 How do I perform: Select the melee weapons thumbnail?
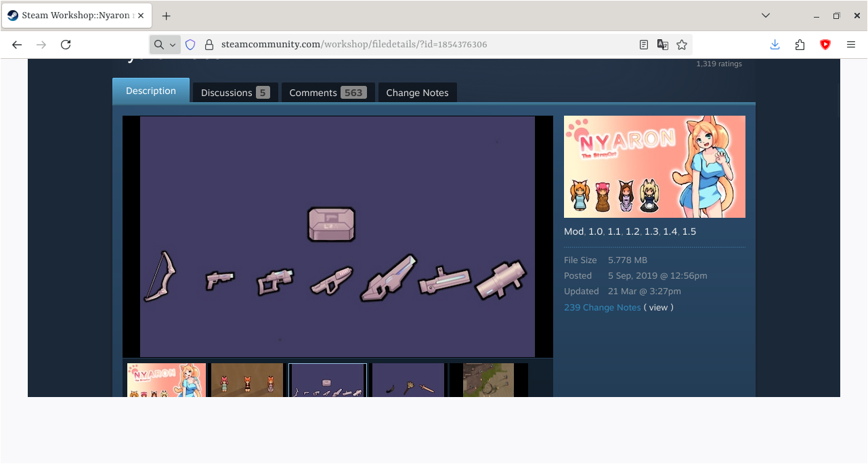click(x=408, y=380)
